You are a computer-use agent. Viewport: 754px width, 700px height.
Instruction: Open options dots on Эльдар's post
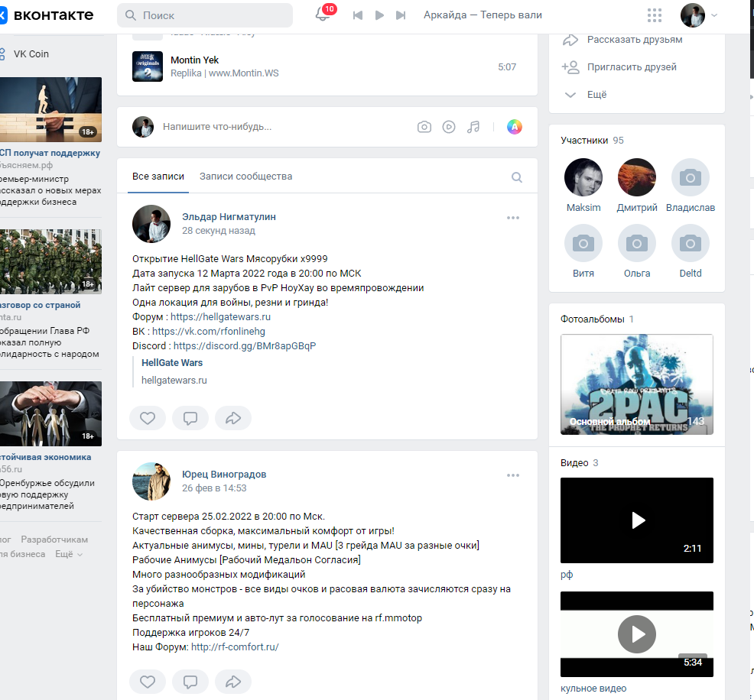pos(513,218)
